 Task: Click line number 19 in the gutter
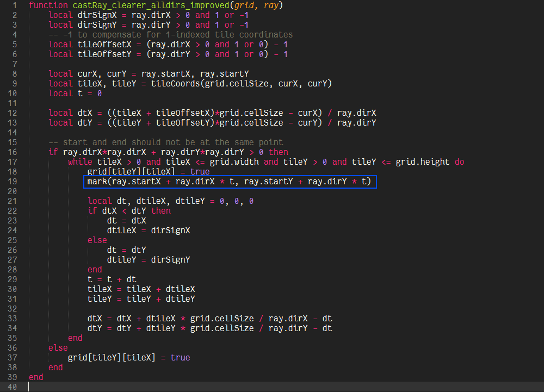tap(13, 182)
